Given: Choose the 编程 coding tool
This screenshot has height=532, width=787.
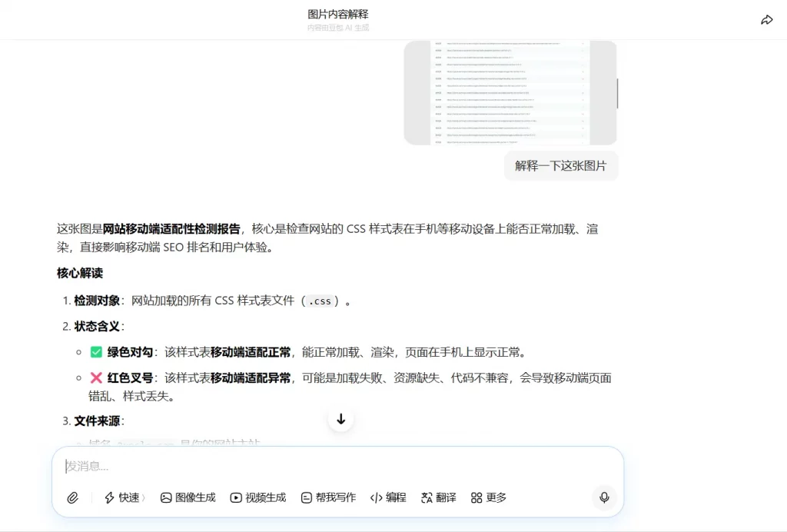Looking at the screenshot, I should [388, 497].
